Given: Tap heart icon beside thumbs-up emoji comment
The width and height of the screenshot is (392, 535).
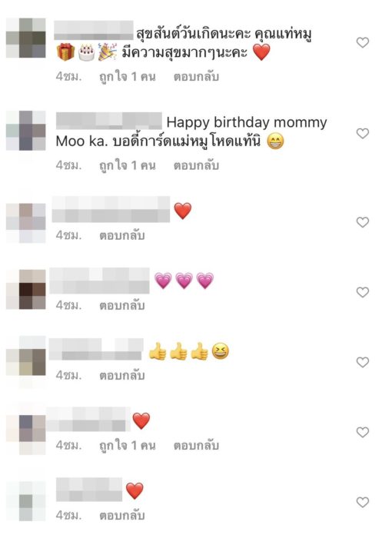Looking at the screenshot, I should click(x=362, y=362).
